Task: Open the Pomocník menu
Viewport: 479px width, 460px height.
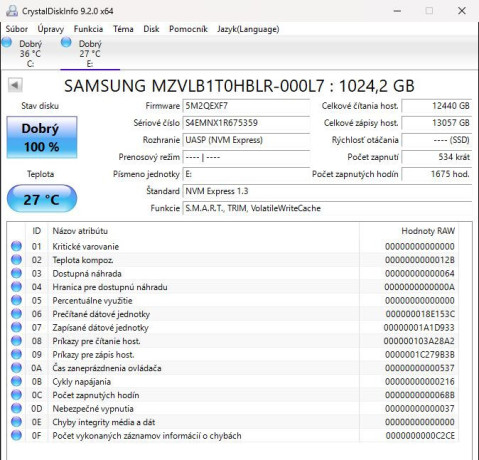Action: [x=188, y=29]
